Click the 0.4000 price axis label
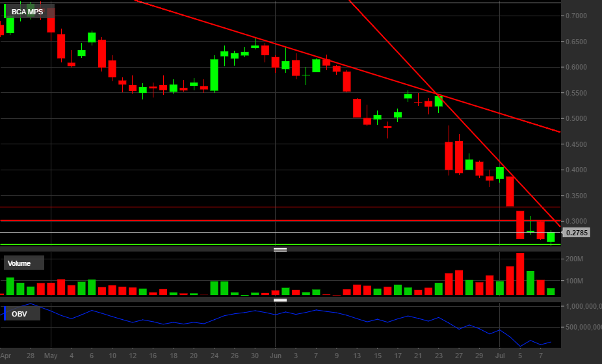602x364 pixels. [x=576, y=170]
